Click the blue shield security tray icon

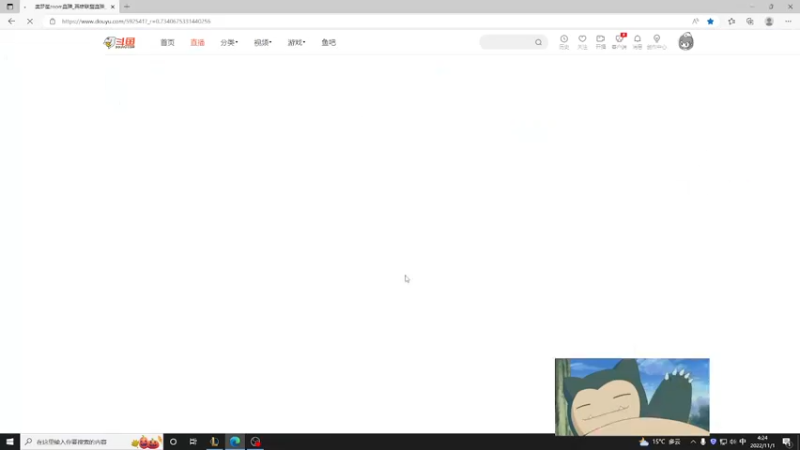pos(713,442)
